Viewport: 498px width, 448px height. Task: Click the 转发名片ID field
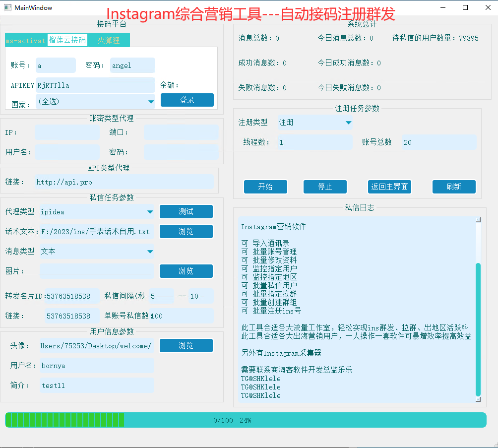click(72, 296)
